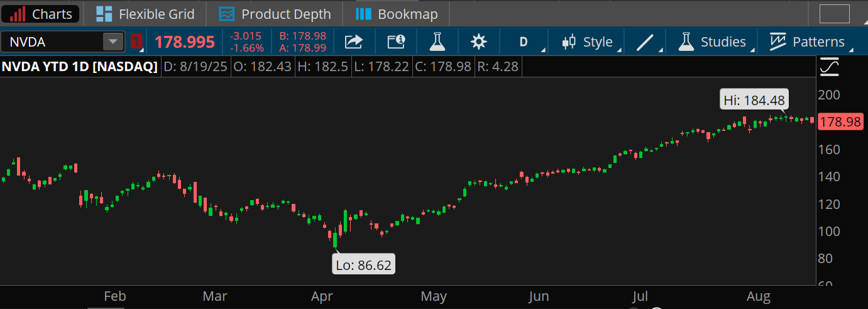Click the 140 price axis label
Viewport: 868px width, 309px height.
(830, 176)
